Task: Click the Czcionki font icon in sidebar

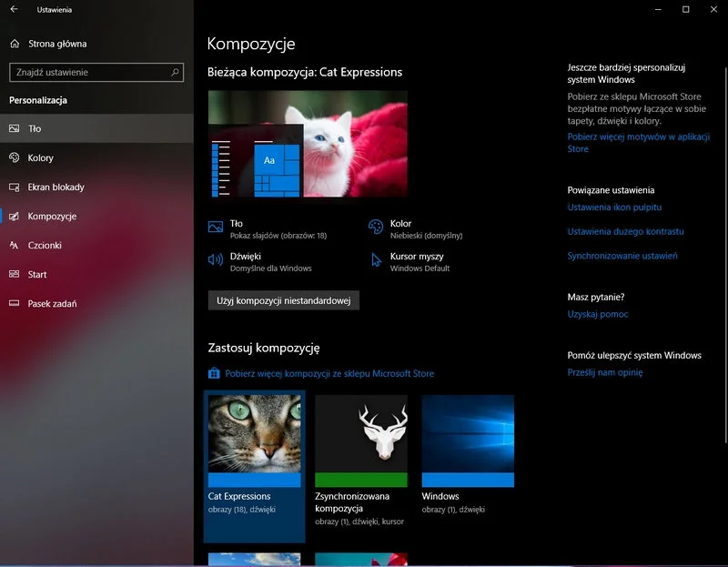Action: click(15, 246)
